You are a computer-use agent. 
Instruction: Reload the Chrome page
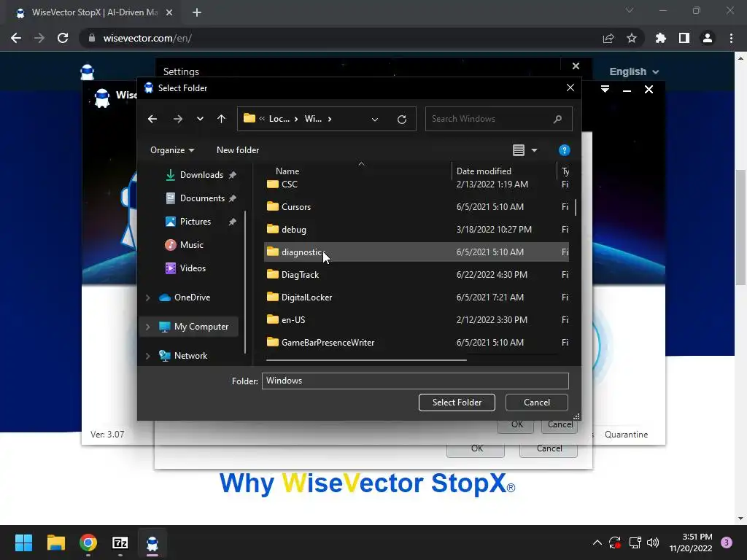coord(63,38)
